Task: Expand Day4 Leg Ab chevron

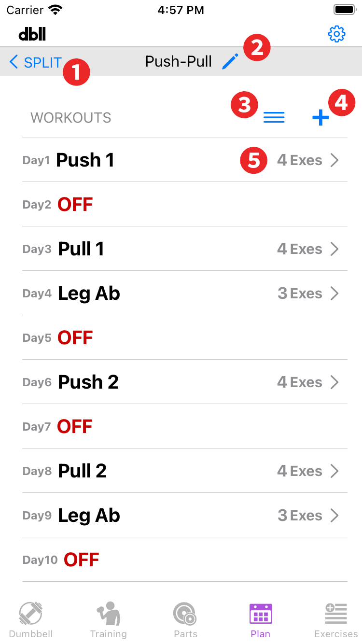Action: tap(334, 294)
